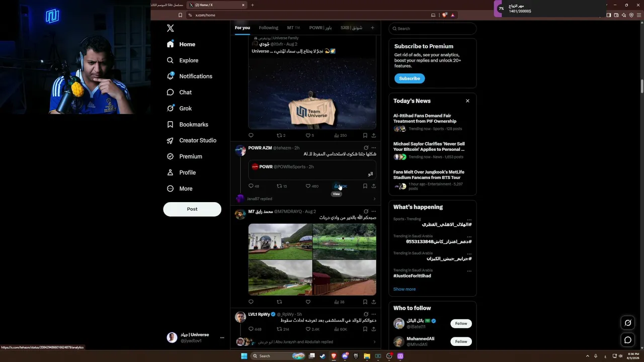Switch to the SXB timeline tab
Screen dimensions: 644x362
pyautogui.click(x=351, y=28)
